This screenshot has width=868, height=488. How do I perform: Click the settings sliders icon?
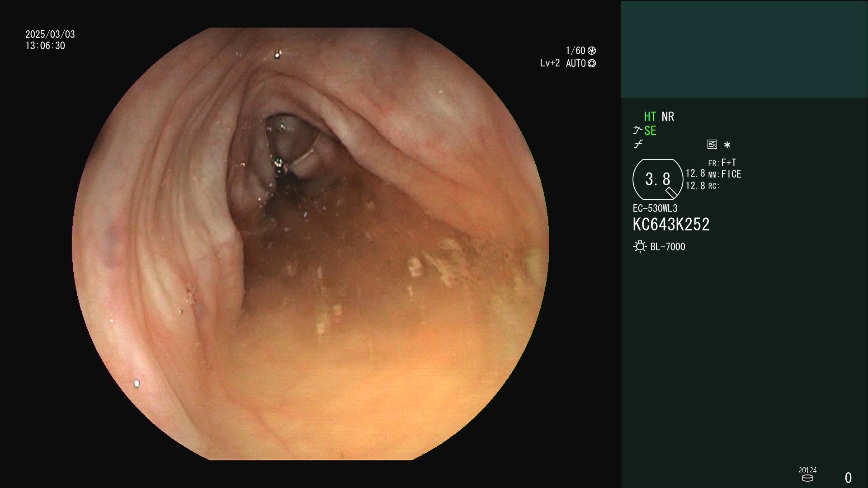(x=712, y=145)
